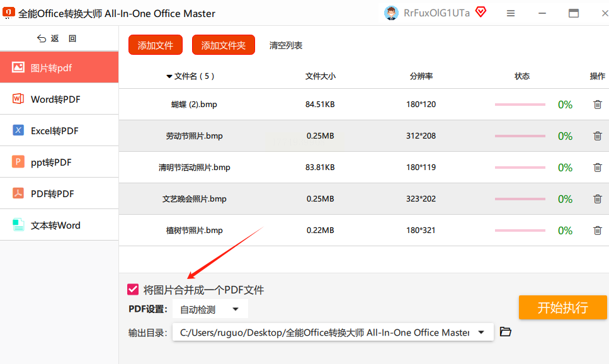Click the app logo in title bar
Viewport: 609px width, 364px height.
[9, 13]
